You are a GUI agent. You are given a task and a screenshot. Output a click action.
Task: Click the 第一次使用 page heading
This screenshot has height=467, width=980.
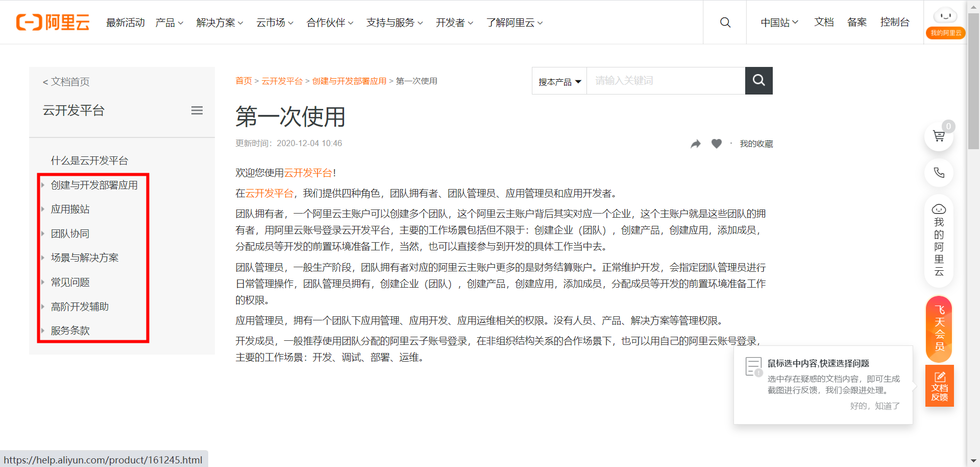pos(290,116)
